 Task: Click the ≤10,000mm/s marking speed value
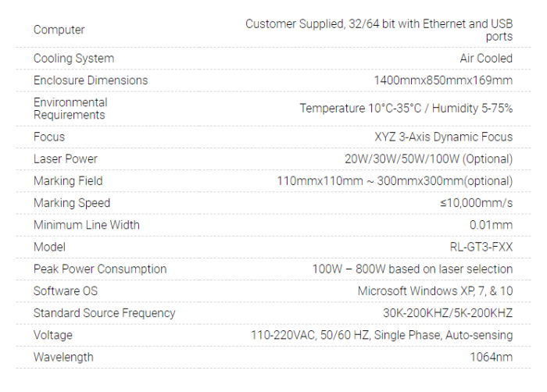point(476,203)
